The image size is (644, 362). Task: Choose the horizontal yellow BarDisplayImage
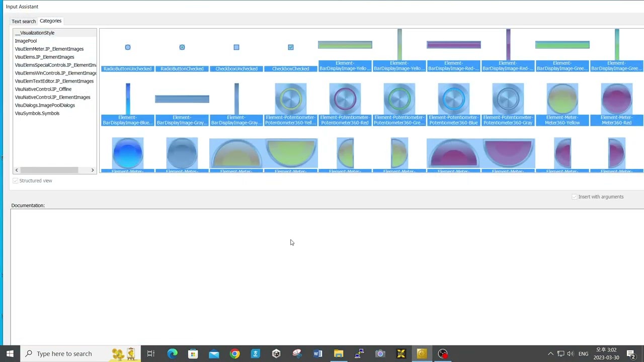click(345, 45)
